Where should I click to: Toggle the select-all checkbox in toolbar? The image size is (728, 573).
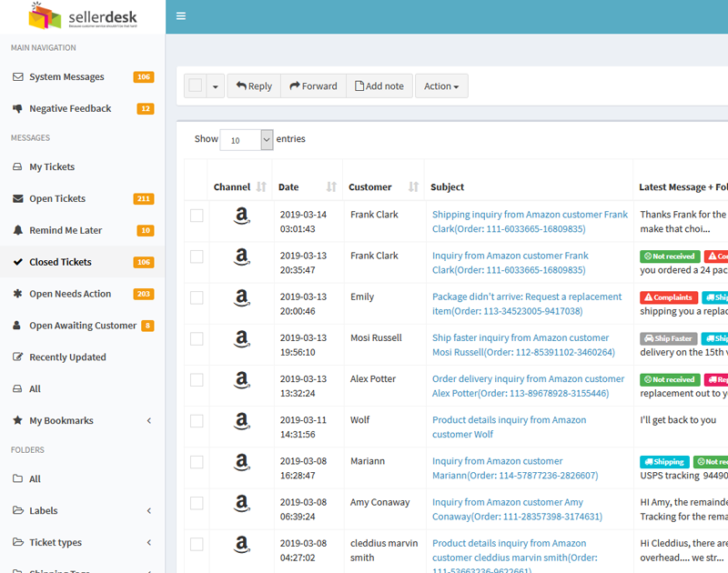coord(196,86)
